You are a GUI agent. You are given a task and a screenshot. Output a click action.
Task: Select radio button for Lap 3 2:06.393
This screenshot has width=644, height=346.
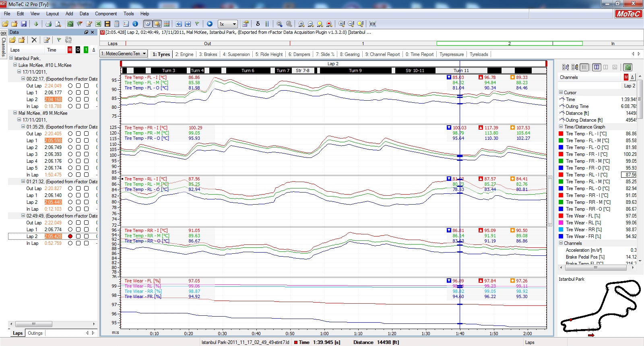(70, 154)
